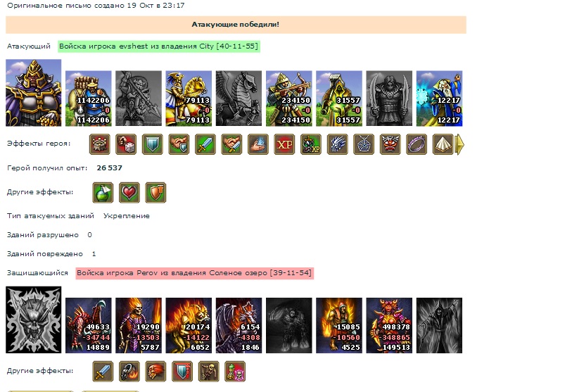Click the green potion flask effect icon
The image size is (565, 392).
point(103,192)
